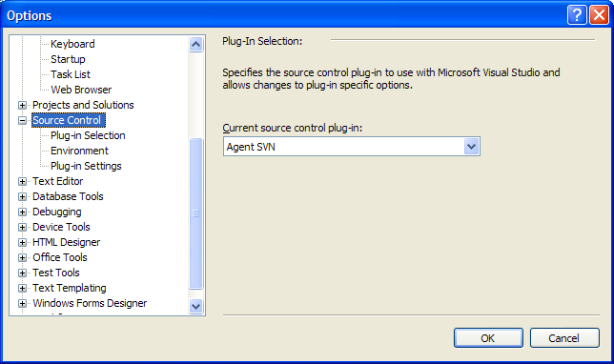Open the Plug-in Selection page

pos(88,135)
